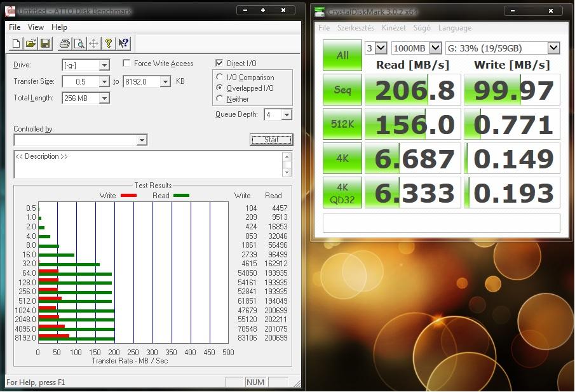Viewport: 575px width, 392px height.
Task: Click the red Write legend swatch
Action: click(x=128, y=196)
